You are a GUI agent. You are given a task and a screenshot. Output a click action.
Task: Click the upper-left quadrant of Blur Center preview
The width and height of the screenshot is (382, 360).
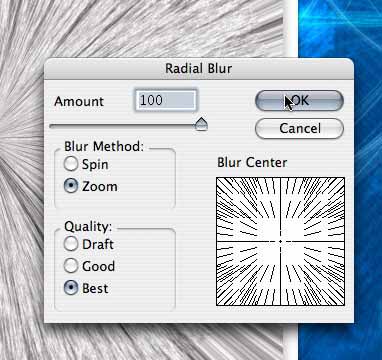(248, 209)
